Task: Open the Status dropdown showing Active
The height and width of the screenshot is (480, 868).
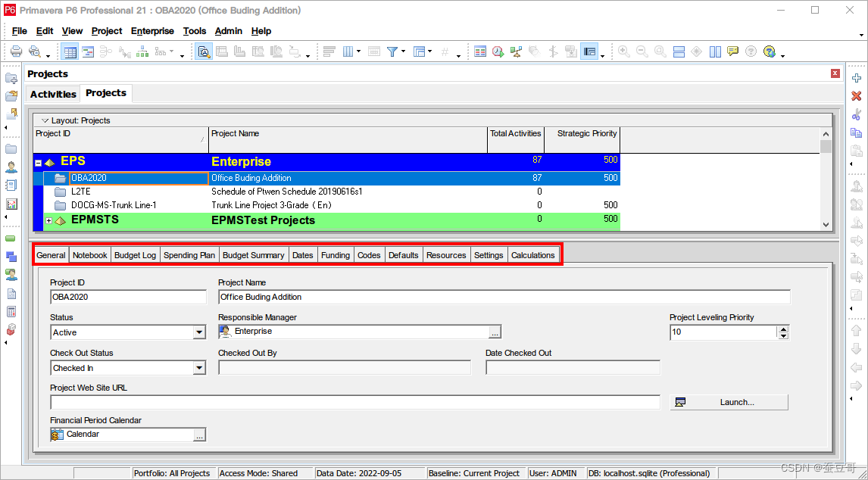Action: [199, 332]
